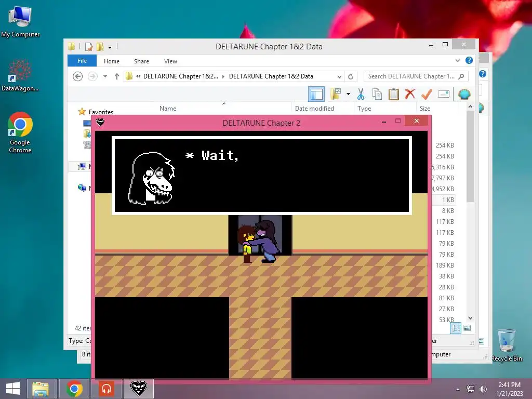Expand the address bar history dropdown
This screenshot has height=399, width=532.
tap(339, 77)
